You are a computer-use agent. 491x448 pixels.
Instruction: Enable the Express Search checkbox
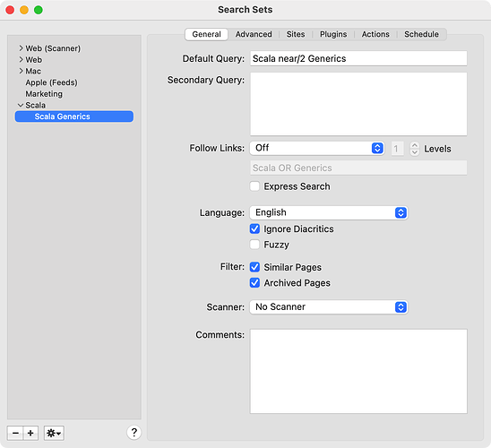[254, 186]
